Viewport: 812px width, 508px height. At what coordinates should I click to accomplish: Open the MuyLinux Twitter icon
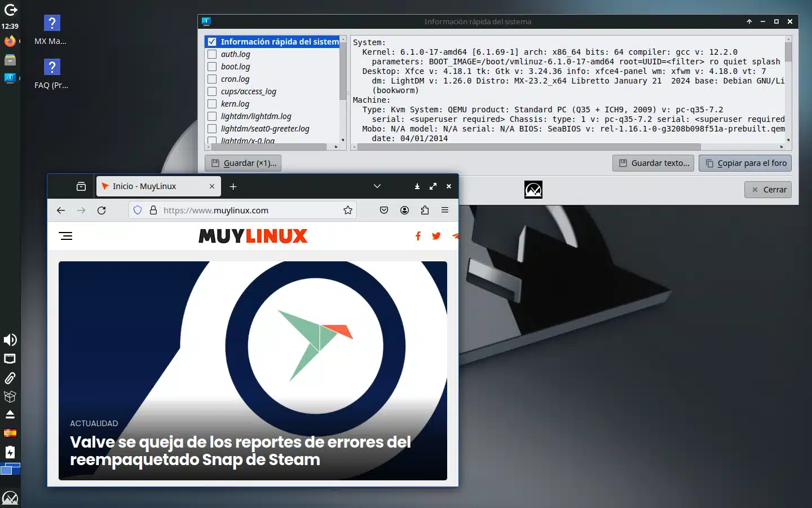click(x=436, y=236)
